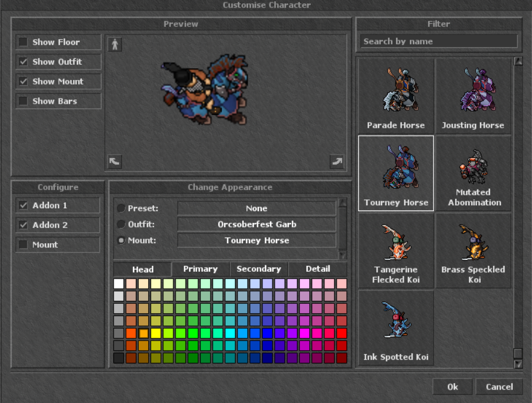The width and height of the screenshot is (532, 403).
Task: Enable the Mount checkbox under Configure
Action: pos(23,244)
